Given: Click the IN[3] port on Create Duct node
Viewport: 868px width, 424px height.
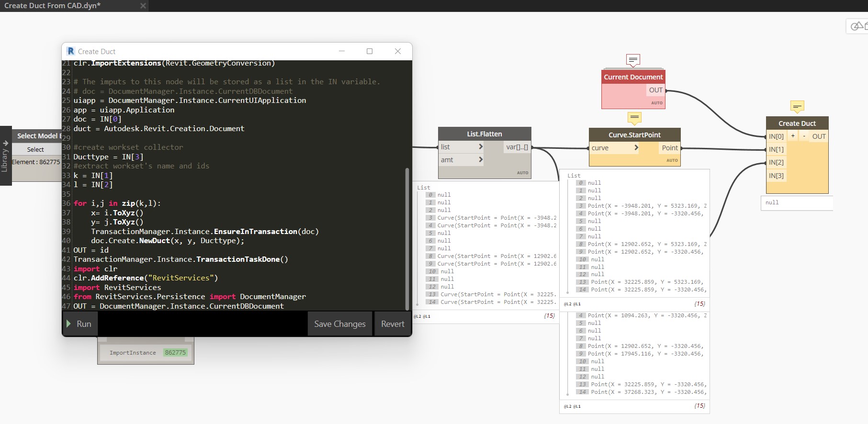Looking at the screenshot, I should [776, 176].
